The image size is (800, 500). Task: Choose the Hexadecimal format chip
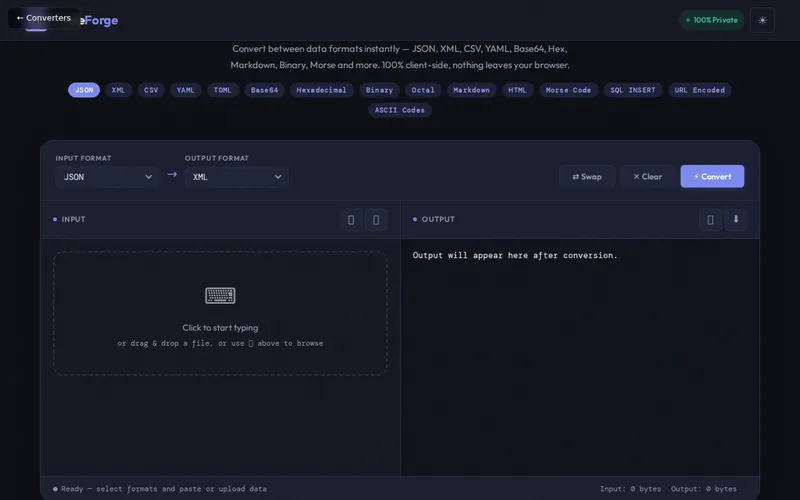tap(321, 90)
